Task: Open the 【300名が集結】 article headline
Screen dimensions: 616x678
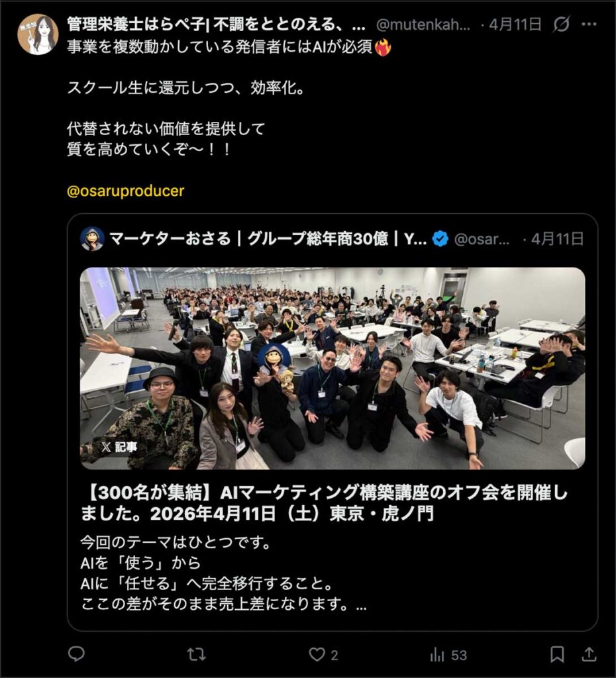Action: [x=325, y=503]
